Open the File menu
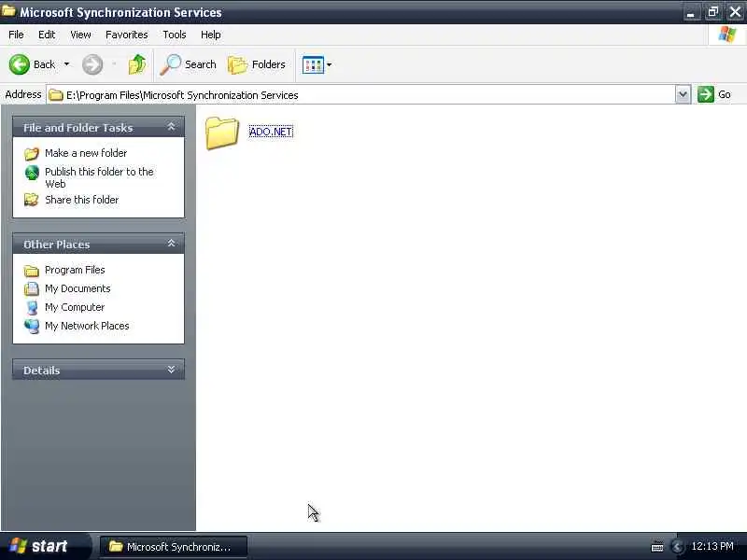Viewport: 747px width, 560px height. [x=16, y=35]
